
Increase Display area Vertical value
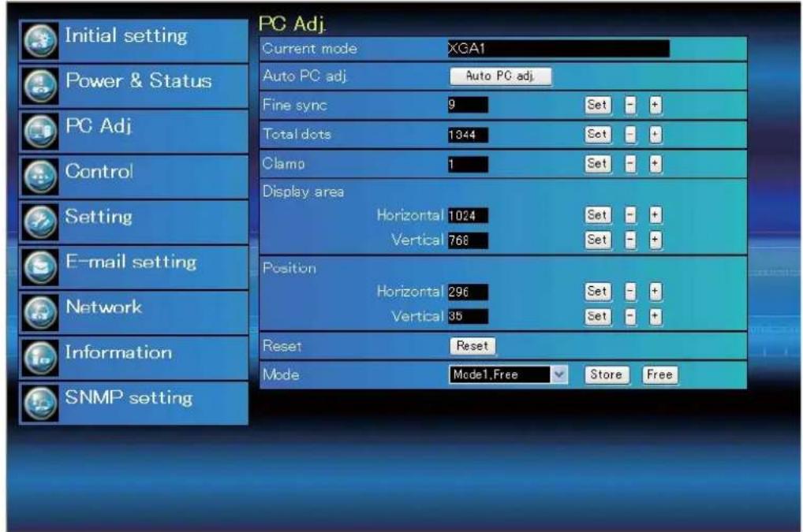[655, 240]
